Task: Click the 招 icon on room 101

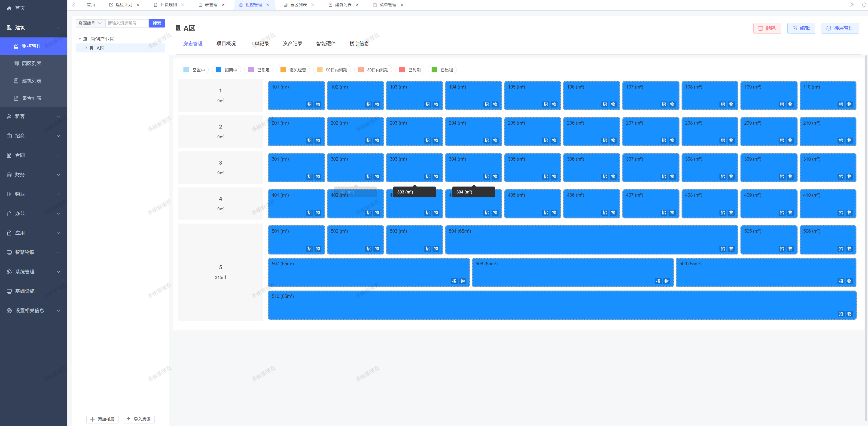Action: click(309, 104)
